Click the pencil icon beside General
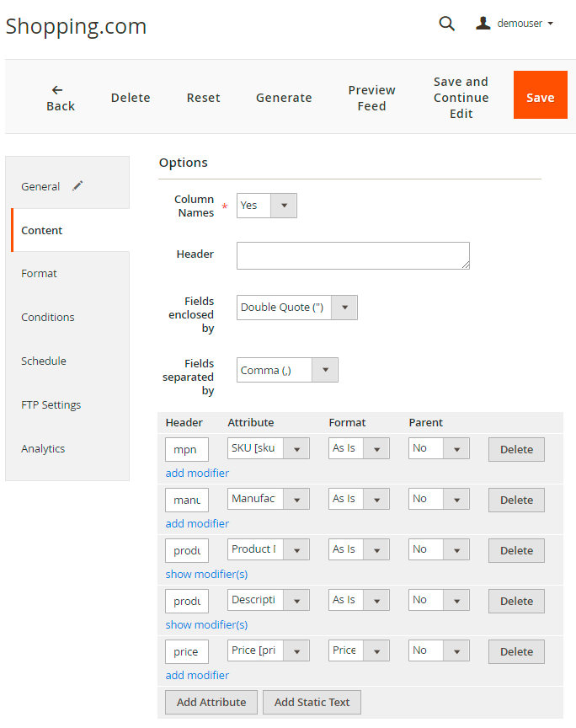The image size is (576, 728). pyautogui.click(x=77, y=186)
